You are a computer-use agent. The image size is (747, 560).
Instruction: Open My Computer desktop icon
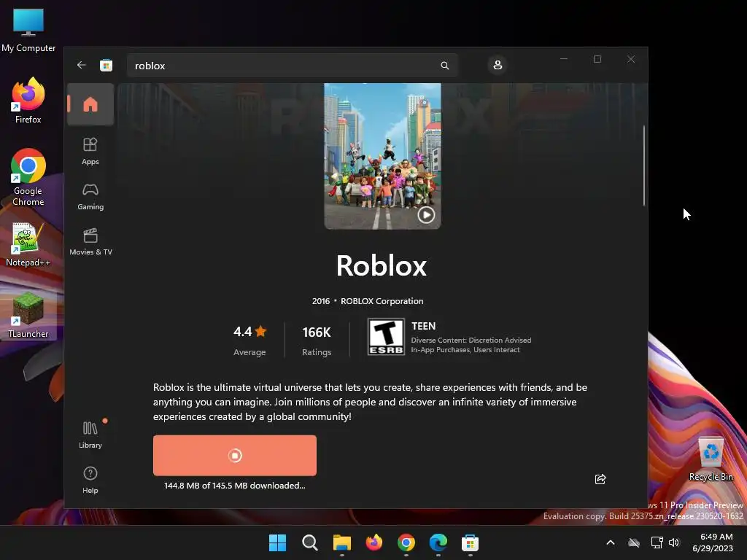[28, 30]
